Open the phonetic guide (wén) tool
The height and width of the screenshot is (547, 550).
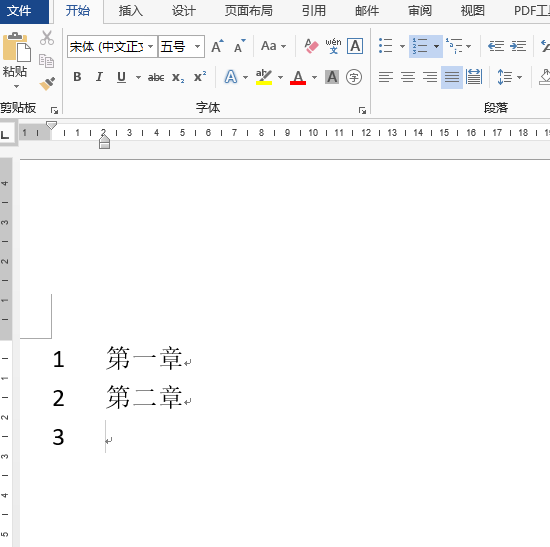pos(333,46)
